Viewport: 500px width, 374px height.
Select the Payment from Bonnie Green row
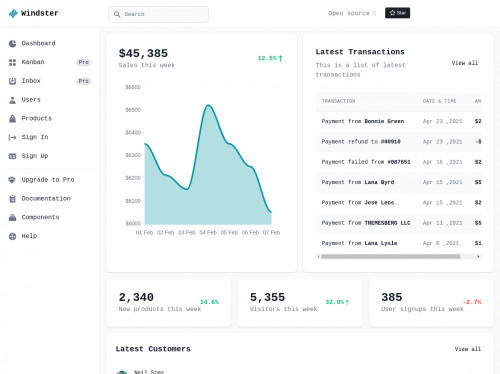pos(398,121)
